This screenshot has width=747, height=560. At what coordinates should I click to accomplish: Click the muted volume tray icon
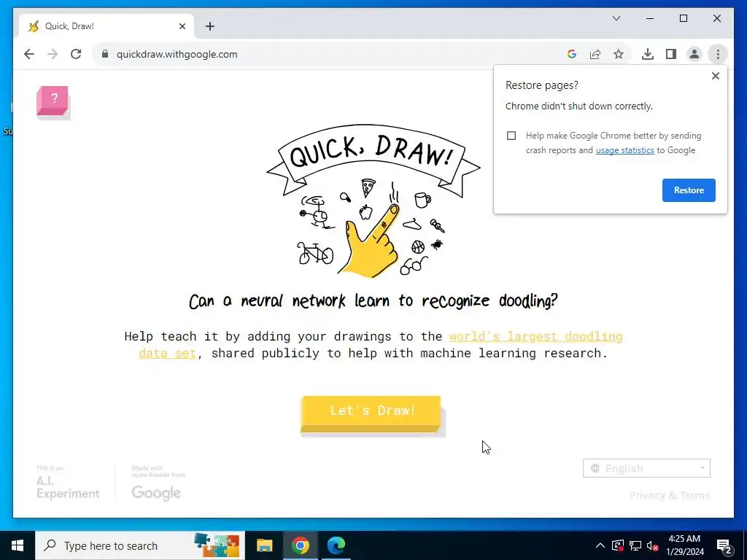click(653, 545)
